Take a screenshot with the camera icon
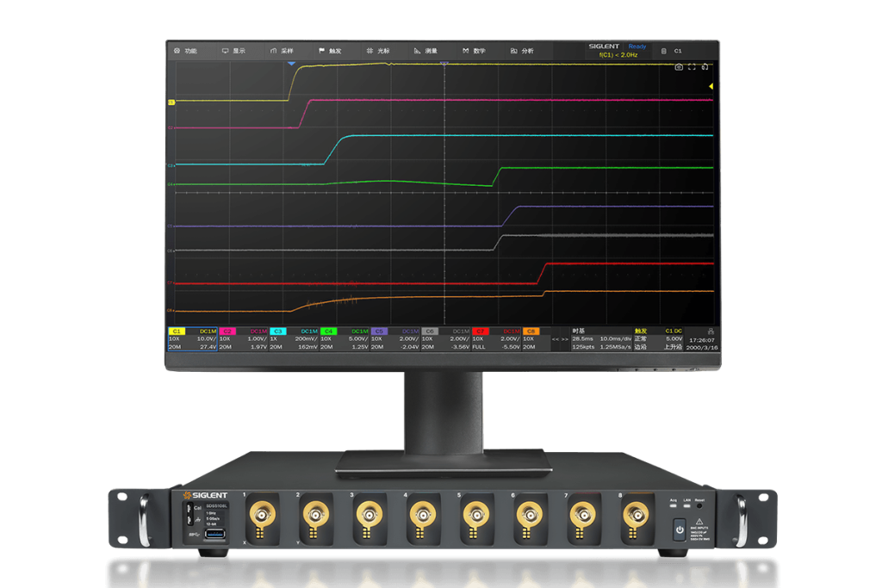The height and width of the screenshot is (588, 882). 679,66
